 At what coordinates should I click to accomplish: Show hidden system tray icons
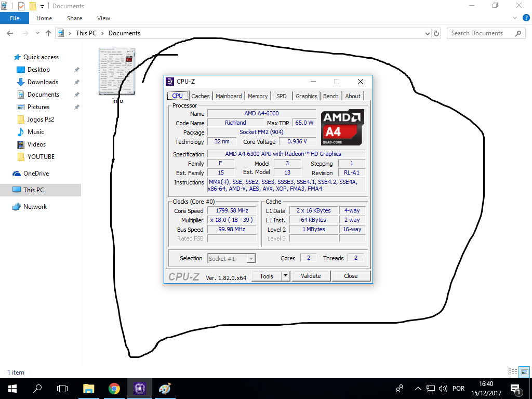click(418, 389)
